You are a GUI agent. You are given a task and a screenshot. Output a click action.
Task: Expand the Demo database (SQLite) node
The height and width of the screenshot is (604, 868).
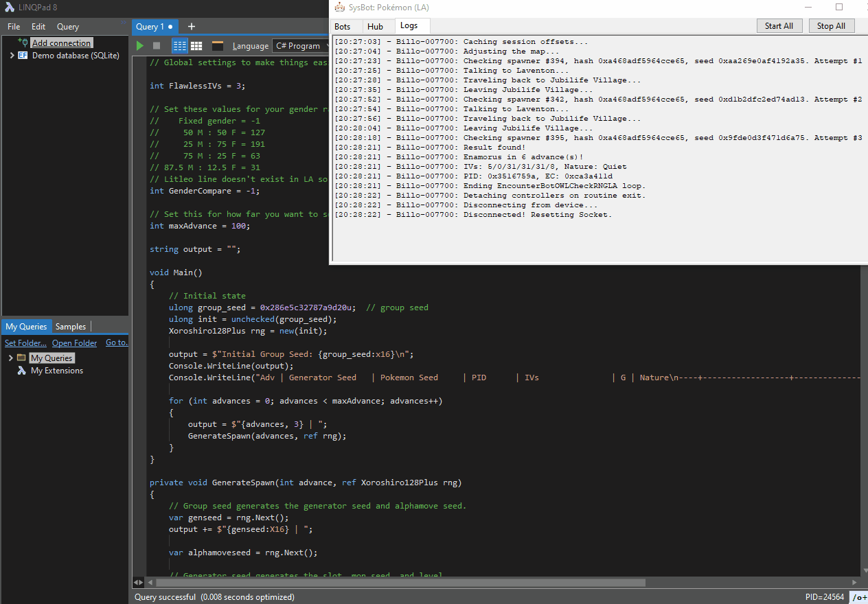coord(12,56)
